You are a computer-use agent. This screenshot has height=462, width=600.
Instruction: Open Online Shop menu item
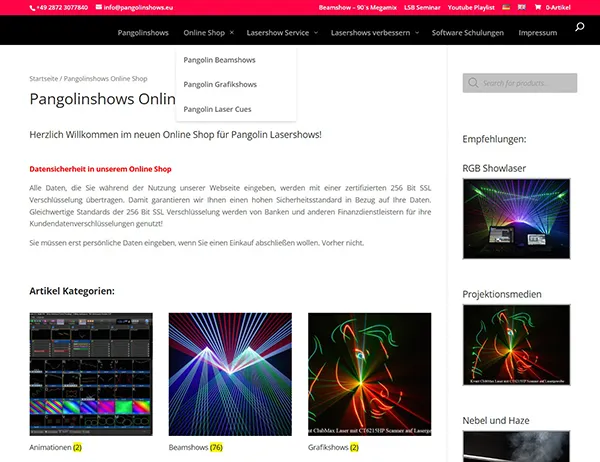coord(204,33)
